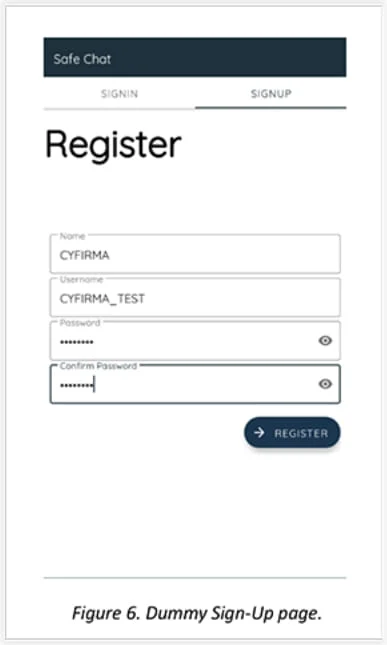Click the Figure 6 caption text

tap(197, 613)
